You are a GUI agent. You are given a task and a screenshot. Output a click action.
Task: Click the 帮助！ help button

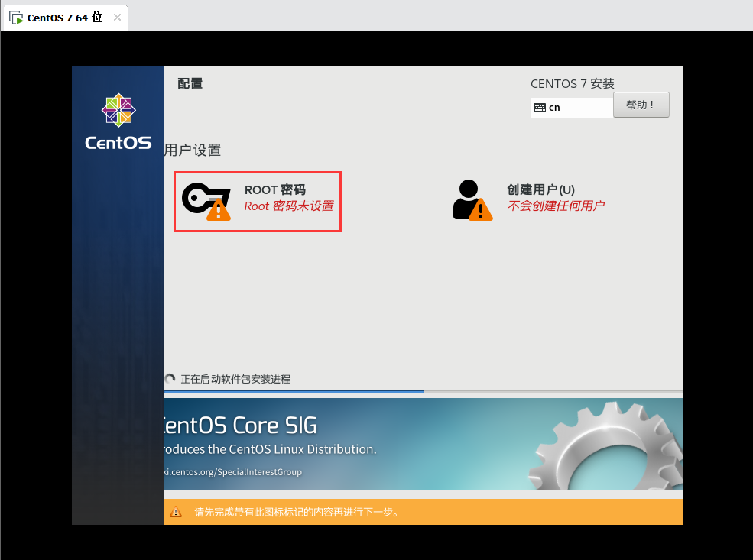click(641, 105)
